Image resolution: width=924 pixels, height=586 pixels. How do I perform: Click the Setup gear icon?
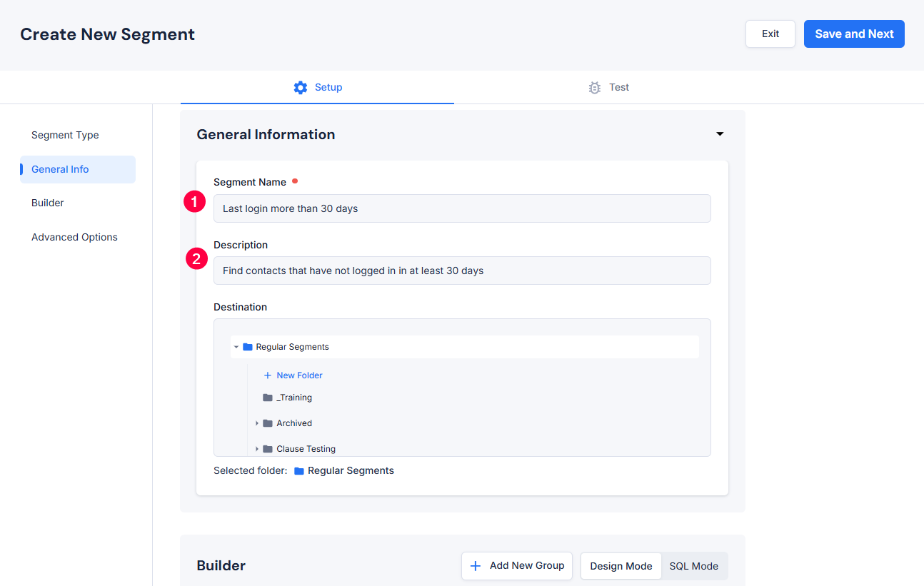tap(301, 87)
